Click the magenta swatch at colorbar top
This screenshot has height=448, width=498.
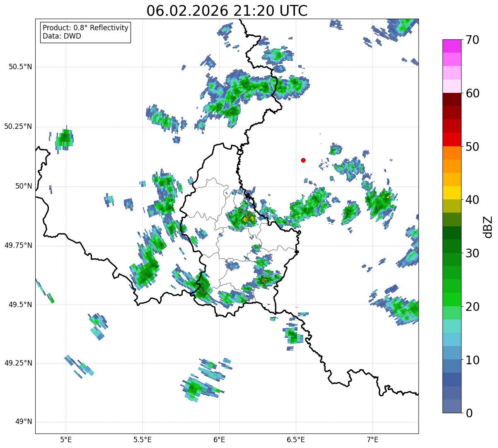[x=452, y=46]
